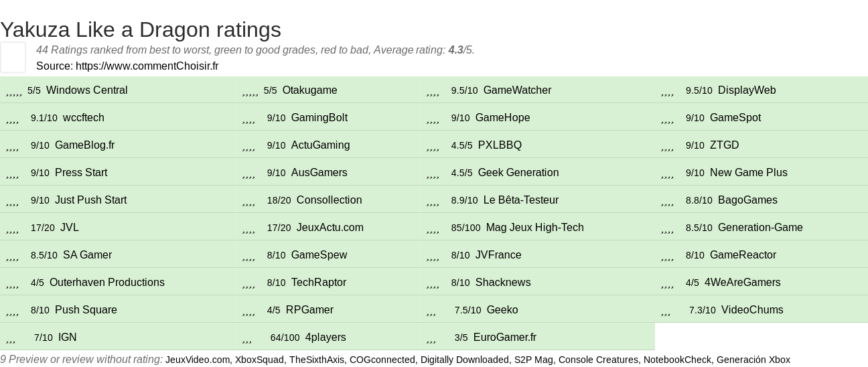
Task: Click the star rating icons beside Windows Central
Action: coord(14,90)
